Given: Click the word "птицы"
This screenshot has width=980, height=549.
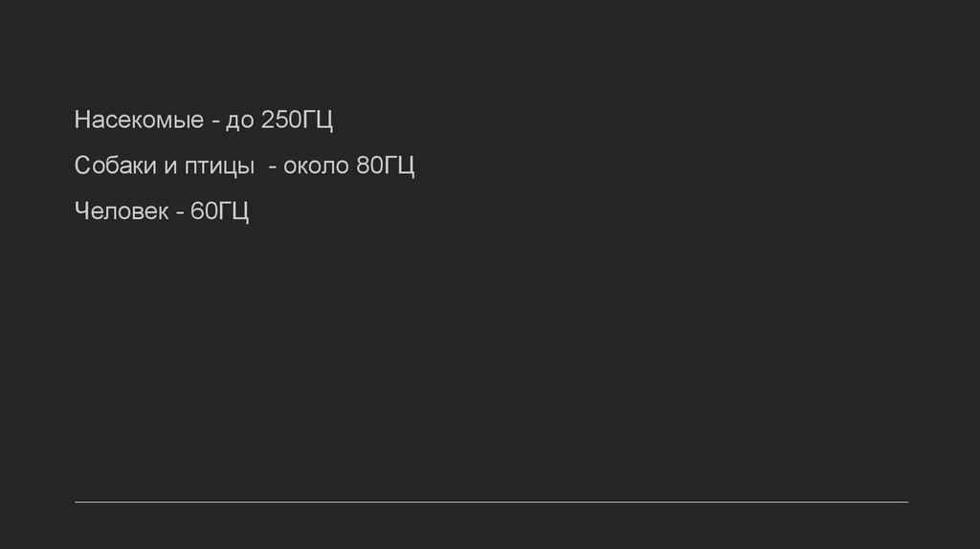Looking at the screenshot, I should (x=219, y=167).
